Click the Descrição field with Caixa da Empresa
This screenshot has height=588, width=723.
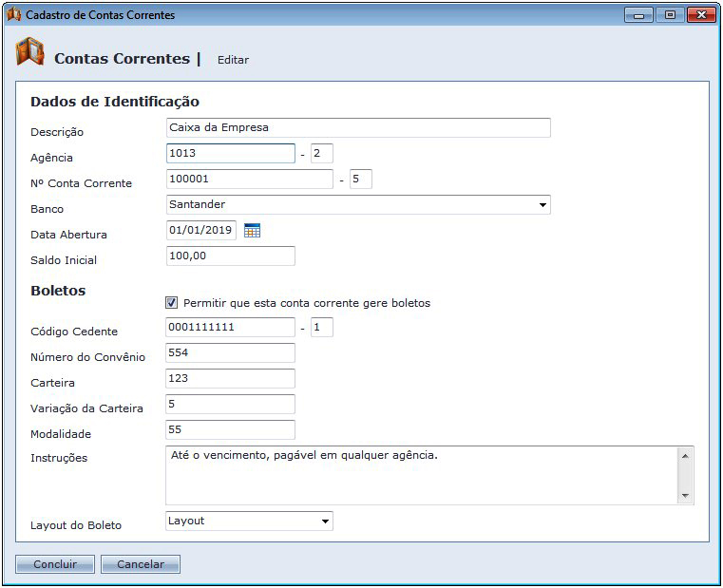[358, 127]
